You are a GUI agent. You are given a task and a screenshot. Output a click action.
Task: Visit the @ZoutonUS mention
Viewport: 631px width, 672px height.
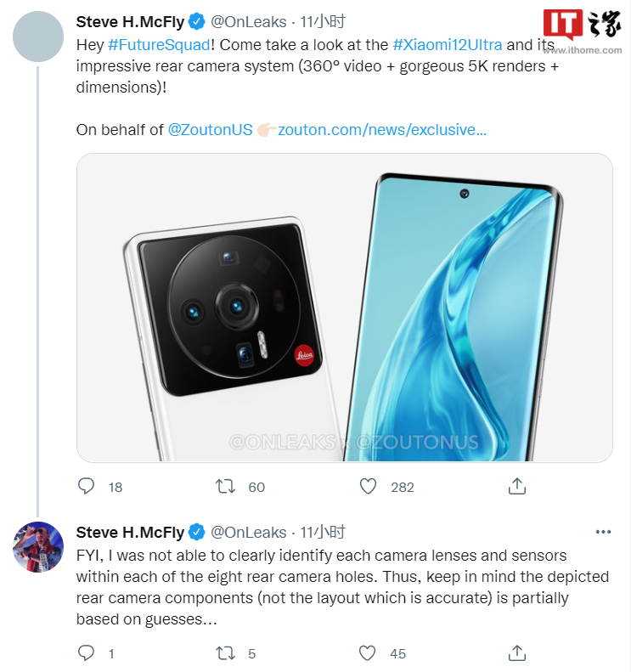pyautogui.click(x=211, y=129)
